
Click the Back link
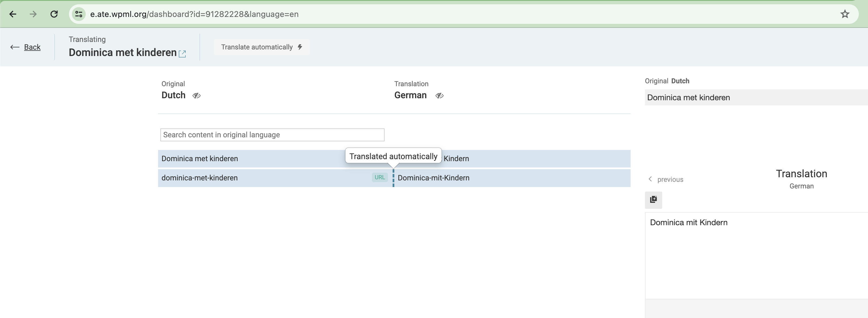click(32, 47)
